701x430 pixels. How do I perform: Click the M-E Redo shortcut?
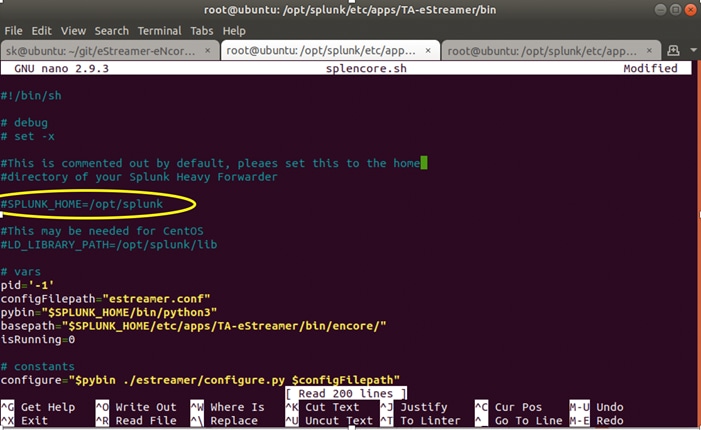click(x=596, y=421)
